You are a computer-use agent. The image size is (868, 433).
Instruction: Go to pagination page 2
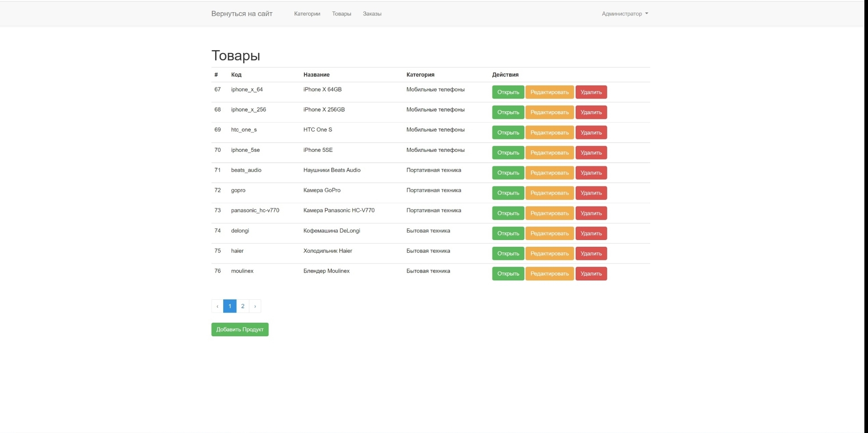click(243, 306)
